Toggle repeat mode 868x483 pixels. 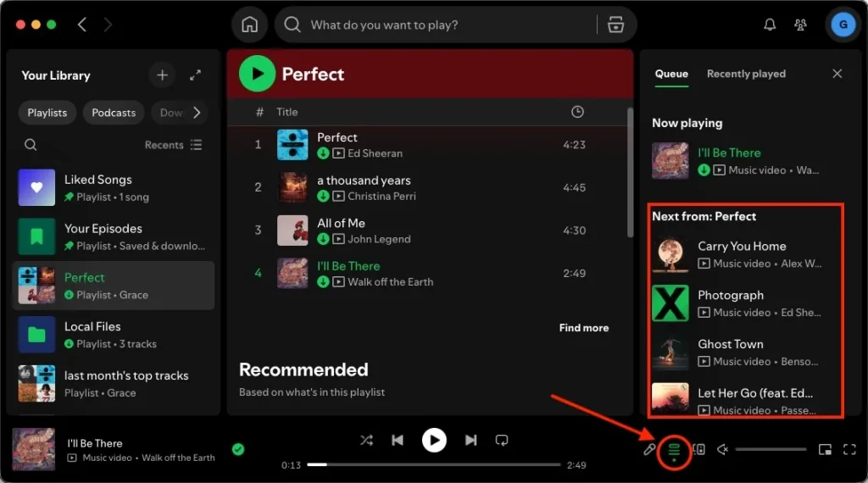pyautogui.click(x=502, y=440)
